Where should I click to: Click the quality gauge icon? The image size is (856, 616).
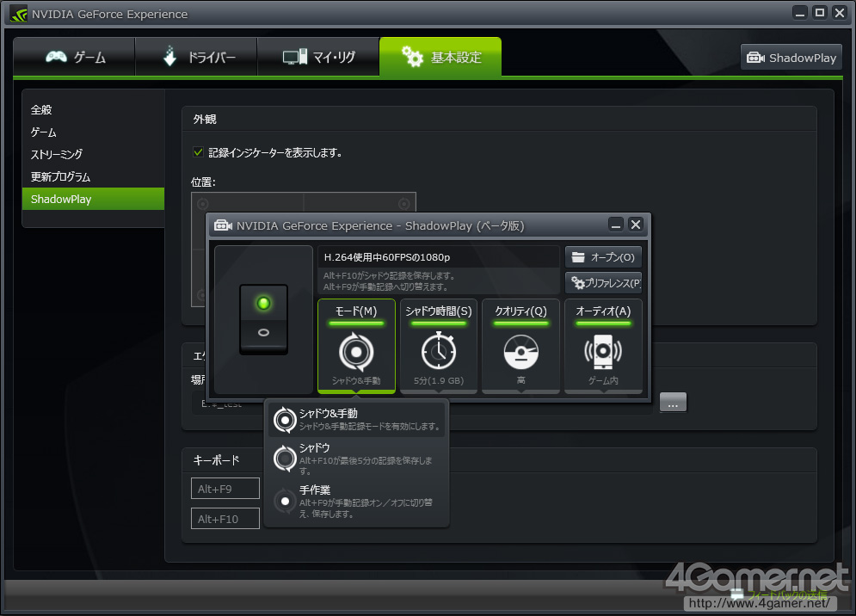[521, 352]
